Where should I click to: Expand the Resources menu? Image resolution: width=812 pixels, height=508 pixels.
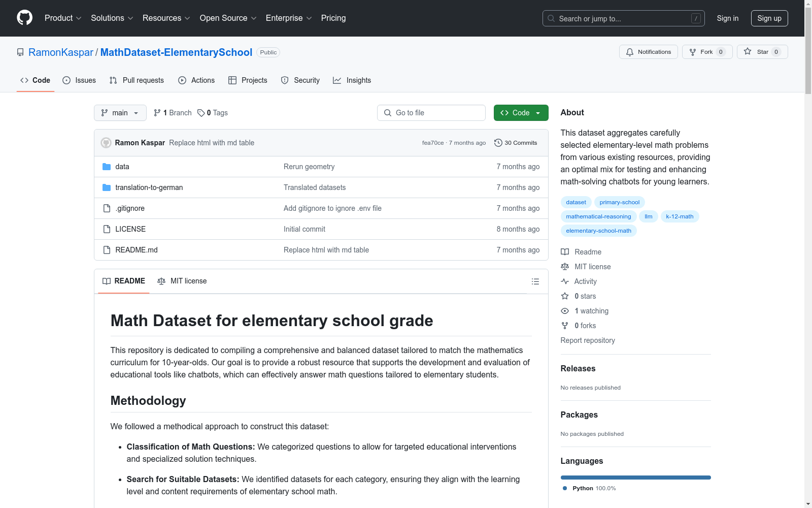[166, 18]
